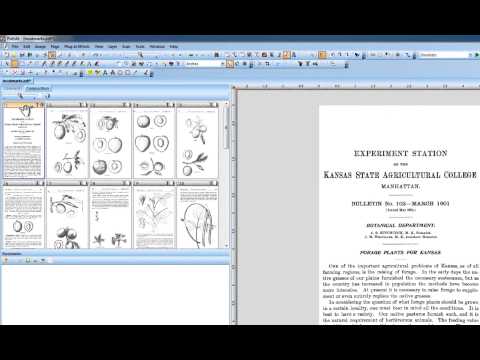Switch to the Thumbnails panel tab

(x=37, y=88)
